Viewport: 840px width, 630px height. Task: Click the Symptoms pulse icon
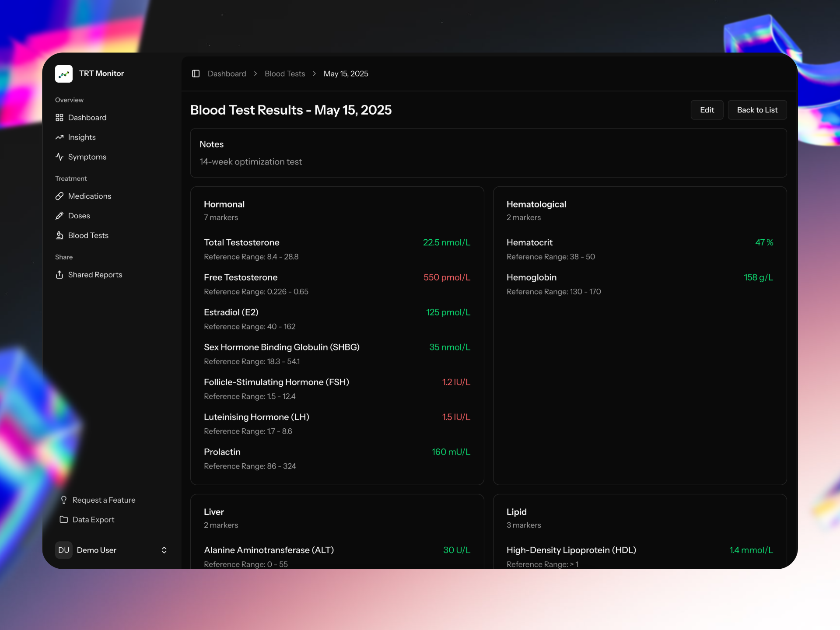(x=59, y=157)
